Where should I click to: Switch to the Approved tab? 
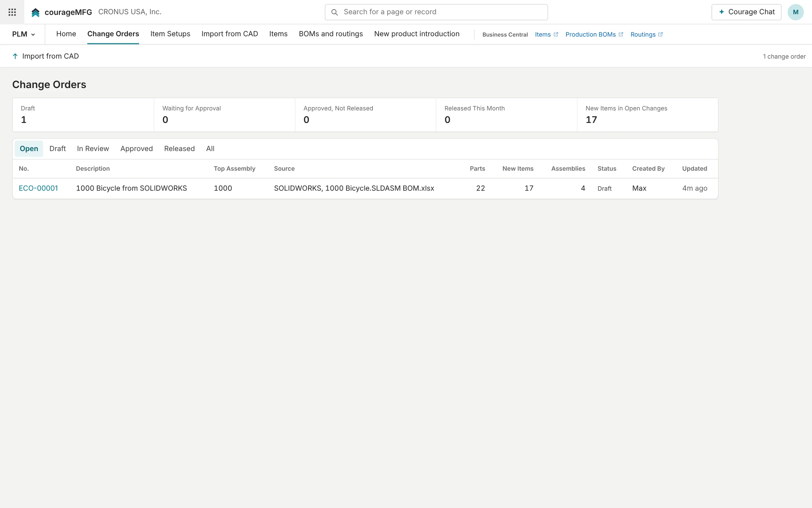(136, 149)
